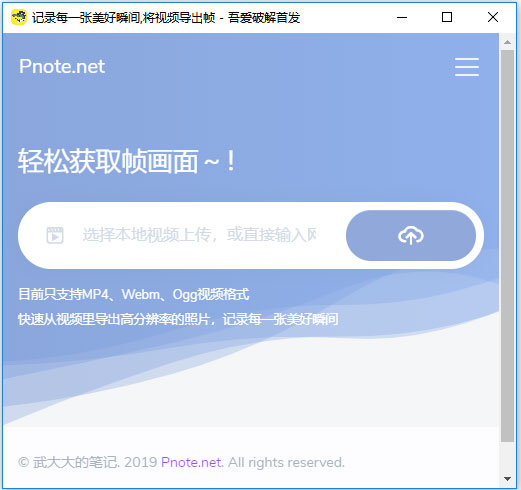Viewport: 521px width, 490px height.
Task: Click the window title text 记录每一张美好瞬间
Action: [x=86, y=17]
